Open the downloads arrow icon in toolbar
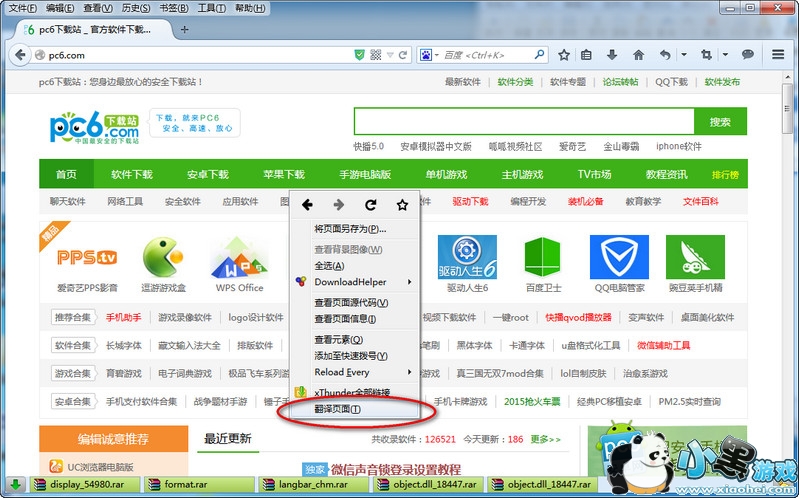 612,55
